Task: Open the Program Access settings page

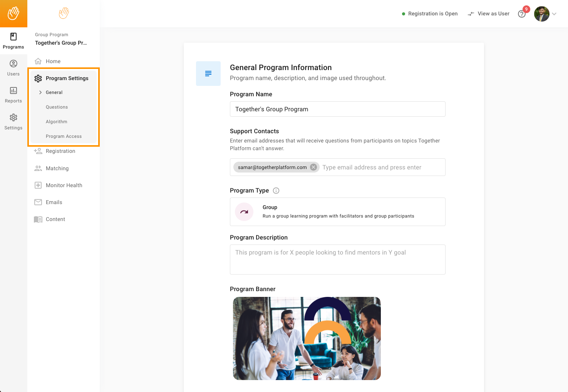Action: tap(64, 136)
